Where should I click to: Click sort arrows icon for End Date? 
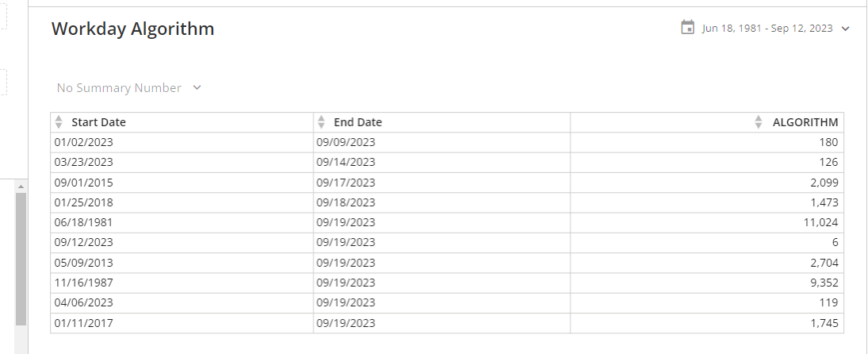tap(321, 122)
